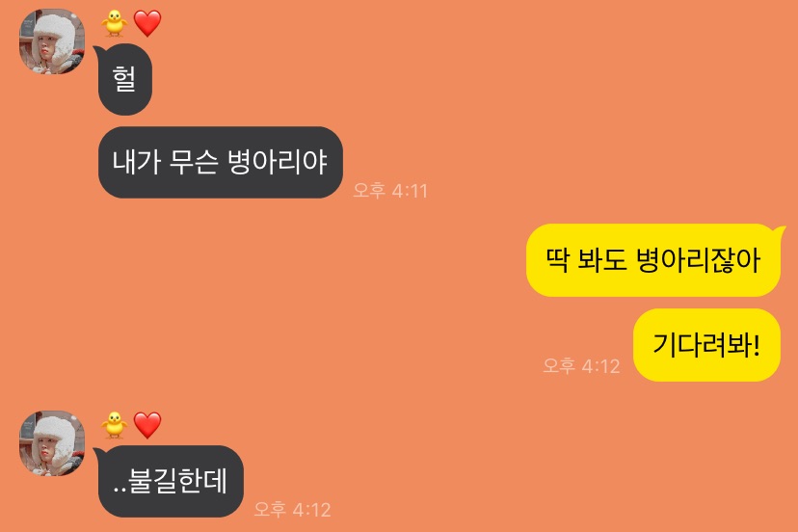The height and width of the screenshot is (532, 798).
Task: Click the top red heart emoji
Action: pyautogui.click(x=147, y=23)
